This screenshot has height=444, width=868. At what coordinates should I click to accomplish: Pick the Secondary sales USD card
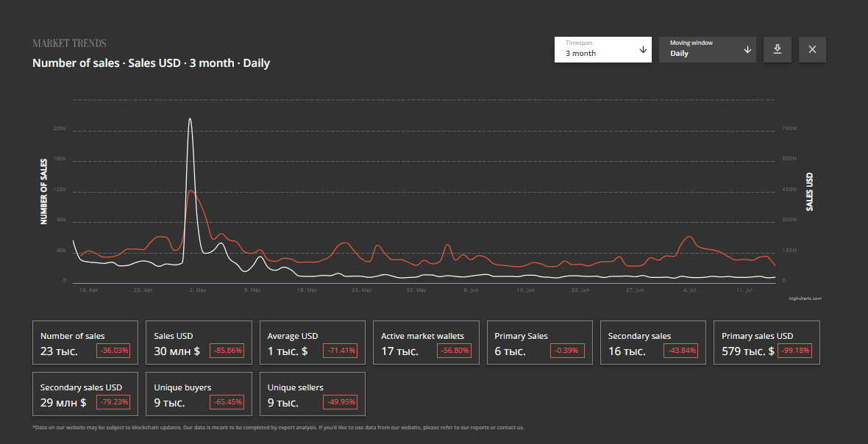point(85,394)
